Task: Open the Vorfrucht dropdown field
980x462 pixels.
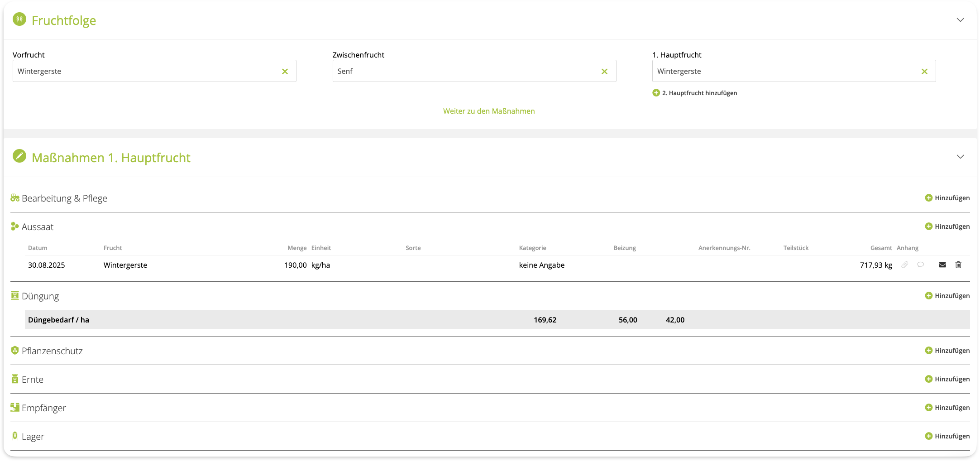Action: [145, 71]
